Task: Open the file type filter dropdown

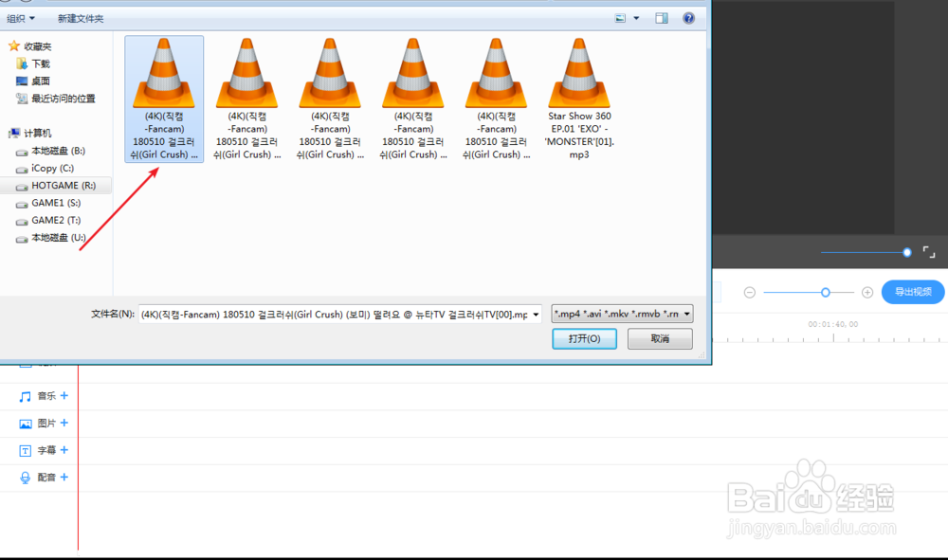Action: pos(622,314)
